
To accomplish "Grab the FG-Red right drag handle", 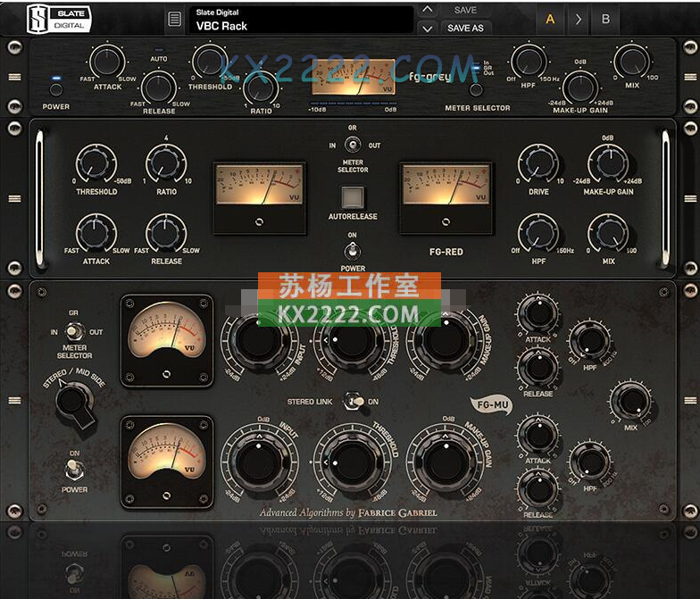I will pyautogui.click(x=689, y=198).
